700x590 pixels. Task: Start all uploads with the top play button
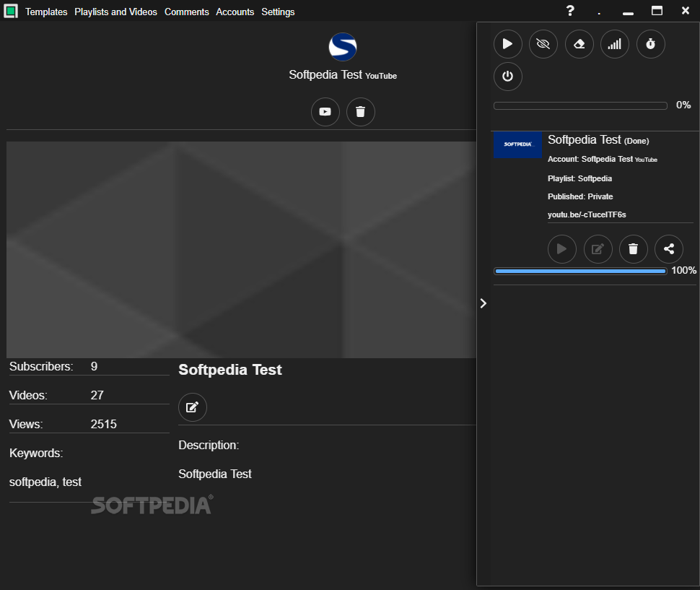(x=507, y=44)
